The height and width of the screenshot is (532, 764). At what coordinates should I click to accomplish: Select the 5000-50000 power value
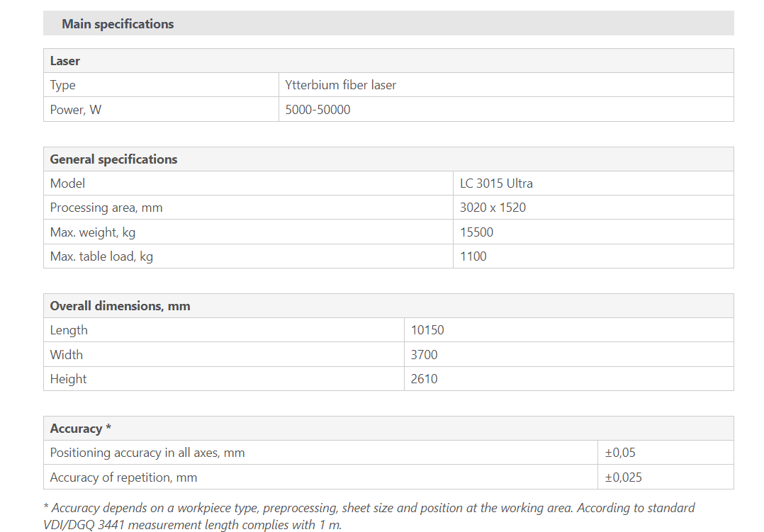pos(318,110)
